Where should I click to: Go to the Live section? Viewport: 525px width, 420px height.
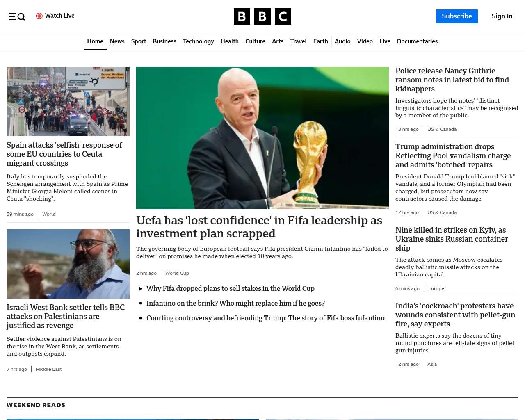point(385,41)
